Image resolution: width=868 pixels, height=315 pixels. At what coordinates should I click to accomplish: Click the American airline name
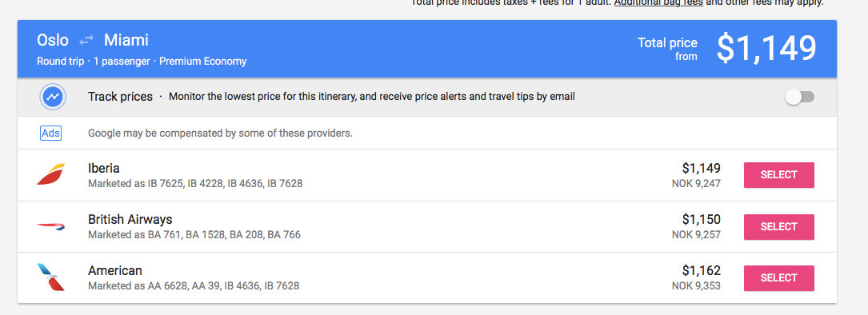(x=115, y=271)
